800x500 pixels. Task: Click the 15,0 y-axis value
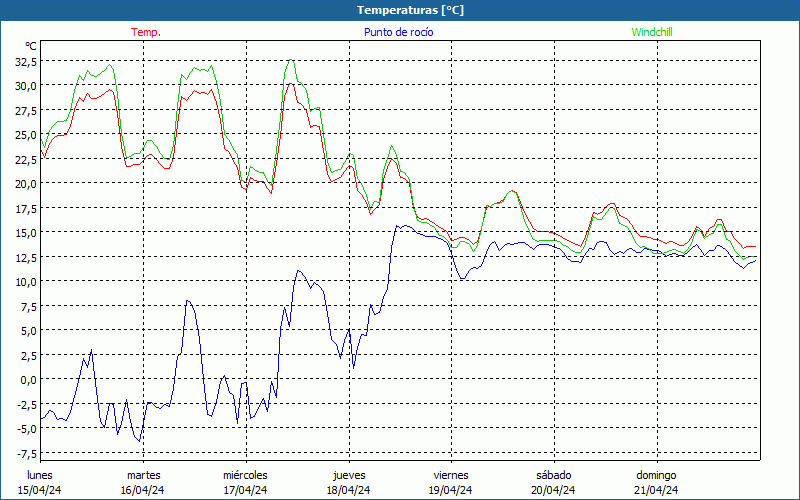[x=26, y=233]
